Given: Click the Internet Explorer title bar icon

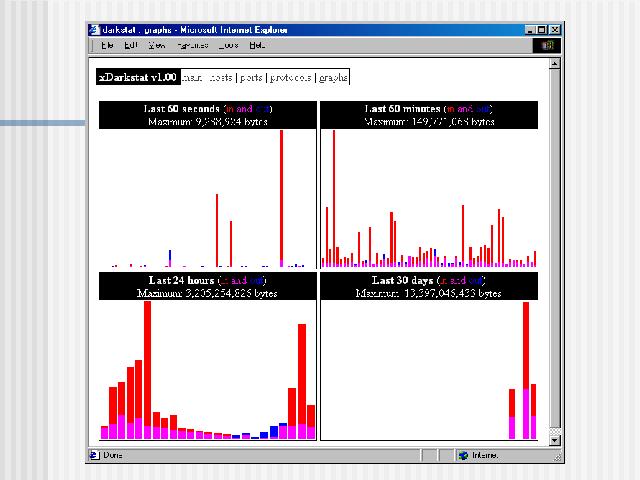Looking at the screenshot, I should tap(94, 30).
